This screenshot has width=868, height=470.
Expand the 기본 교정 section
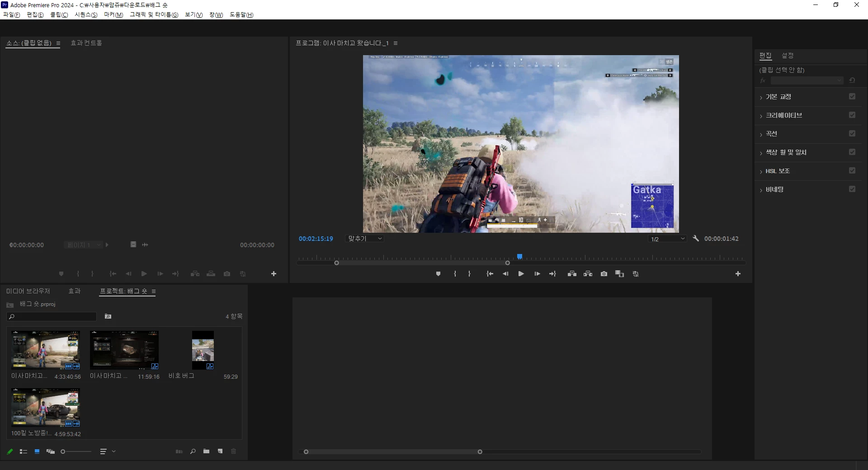tap(761, 98)
